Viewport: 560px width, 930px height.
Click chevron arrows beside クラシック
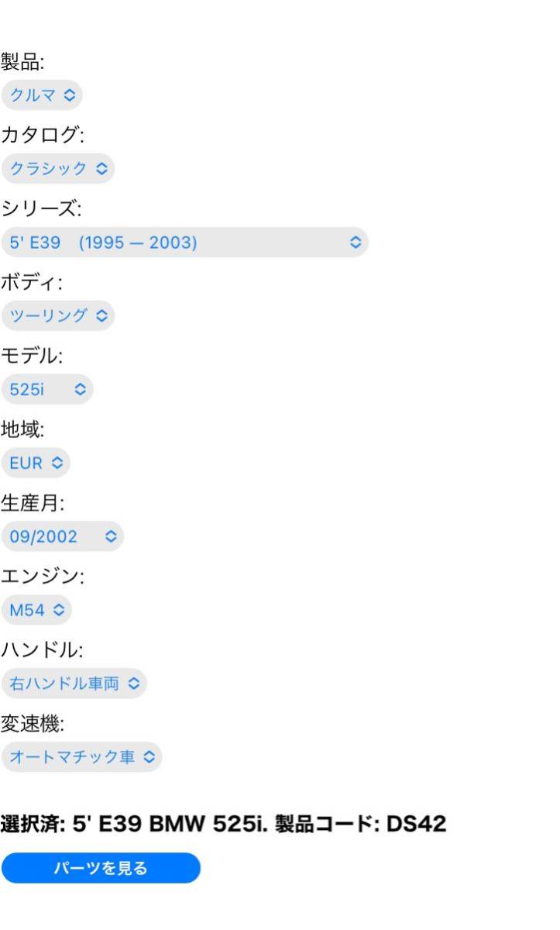[x=101, y=169]
